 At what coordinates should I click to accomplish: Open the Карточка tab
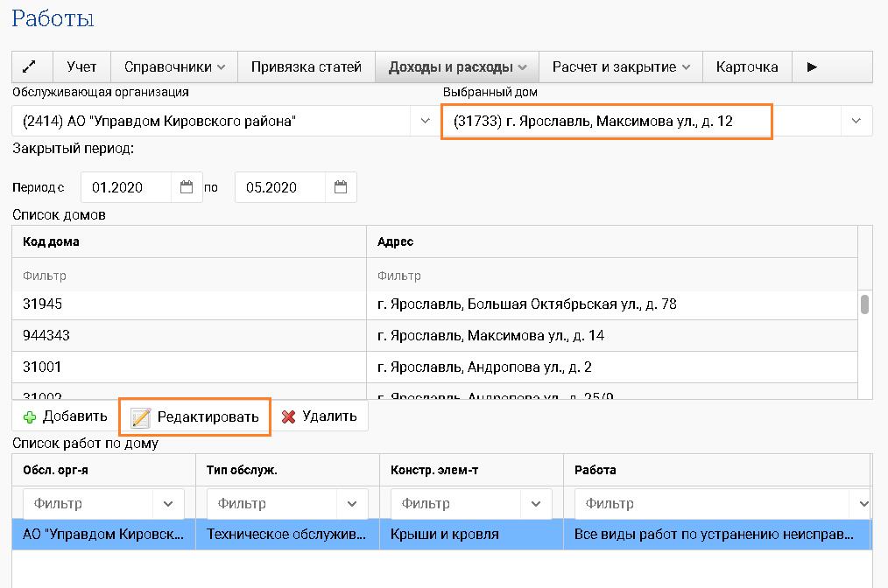(x=746, y=66)
